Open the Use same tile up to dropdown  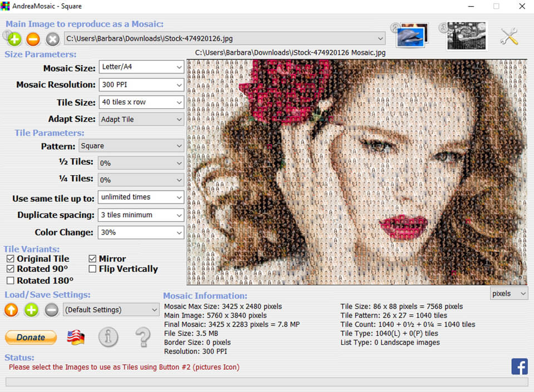point(141,197)
